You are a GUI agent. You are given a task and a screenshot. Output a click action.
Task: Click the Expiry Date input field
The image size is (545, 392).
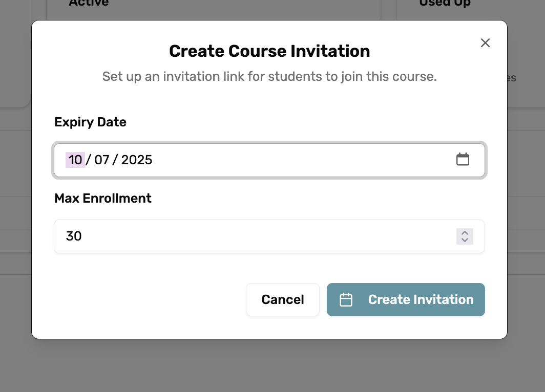pyautogui.click(x=256, y=159)
